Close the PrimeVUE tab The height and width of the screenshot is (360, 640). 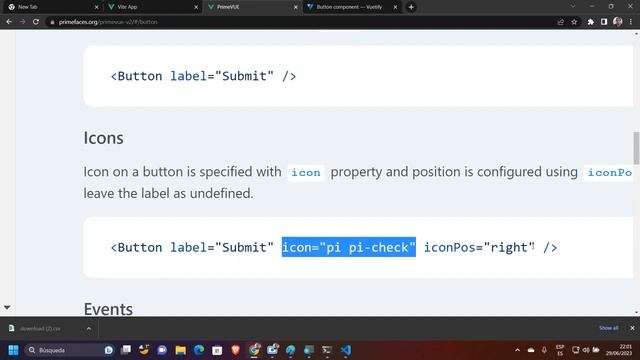[x=296, y=7]
